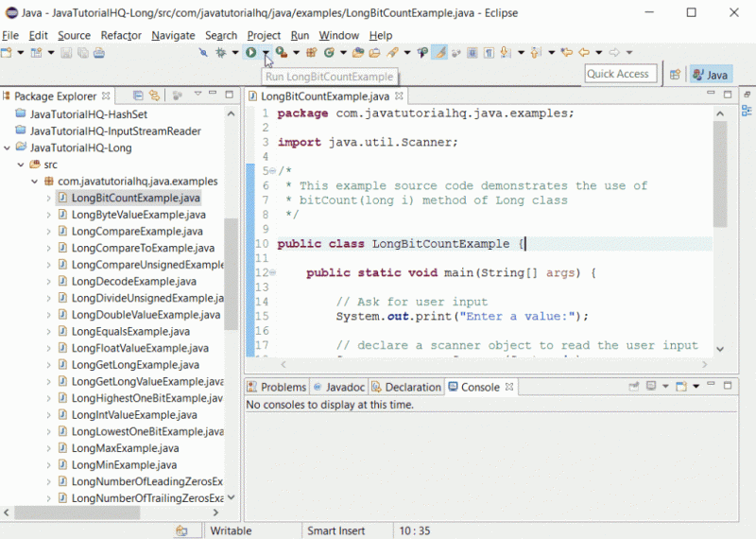
Task: Click the Open Perspective icon
Action: (675, 75)
